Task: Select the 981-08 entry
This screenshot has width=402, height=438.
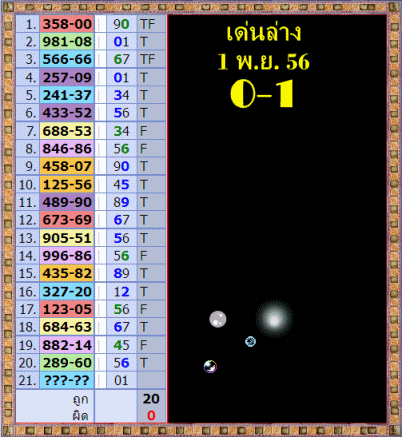Action: pyautogui.click(x=67, y=42)
